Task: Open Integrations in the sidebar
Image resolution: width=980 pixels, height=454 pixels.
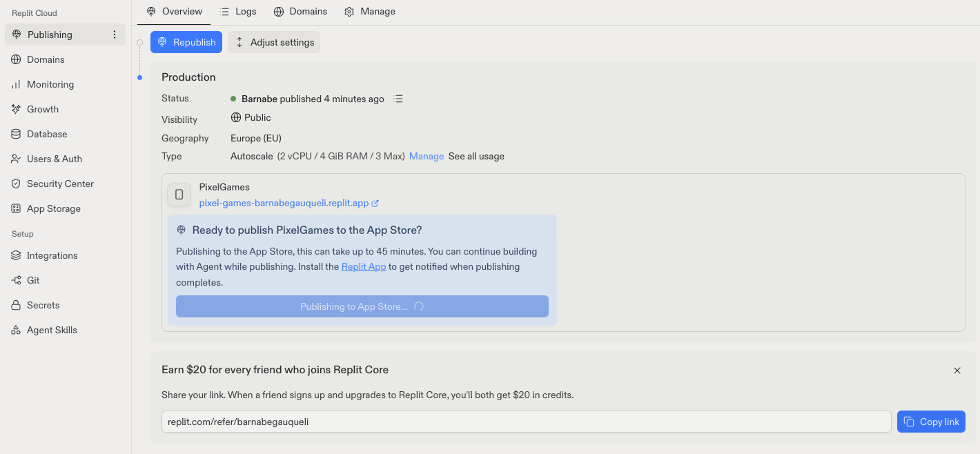Action: (65, 255)
